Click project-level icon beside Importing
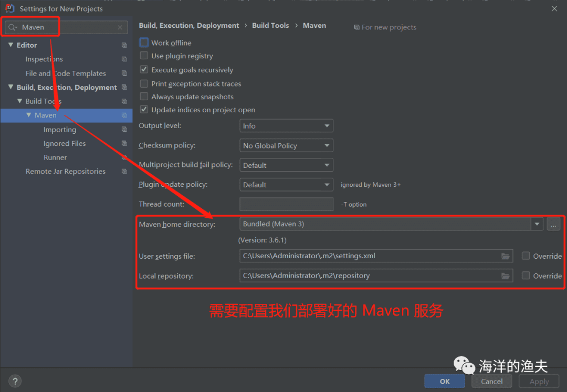567x392 pixels. point(124,129)
